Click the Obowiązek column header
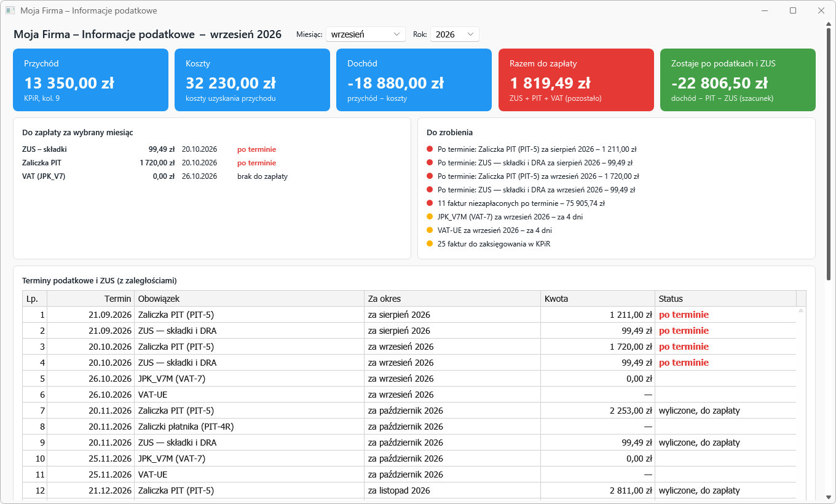This screenshot has height=504, width=836. [x=249, y=299]
